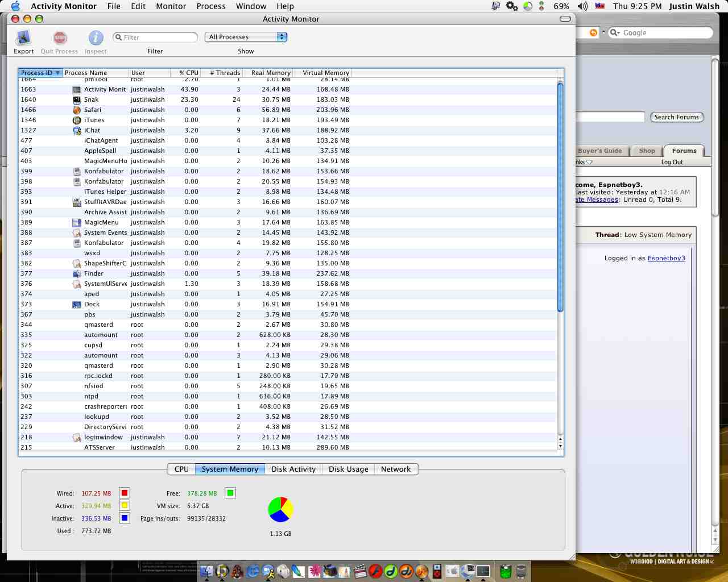Select the System Memory tab

click(x=230, y=469)
